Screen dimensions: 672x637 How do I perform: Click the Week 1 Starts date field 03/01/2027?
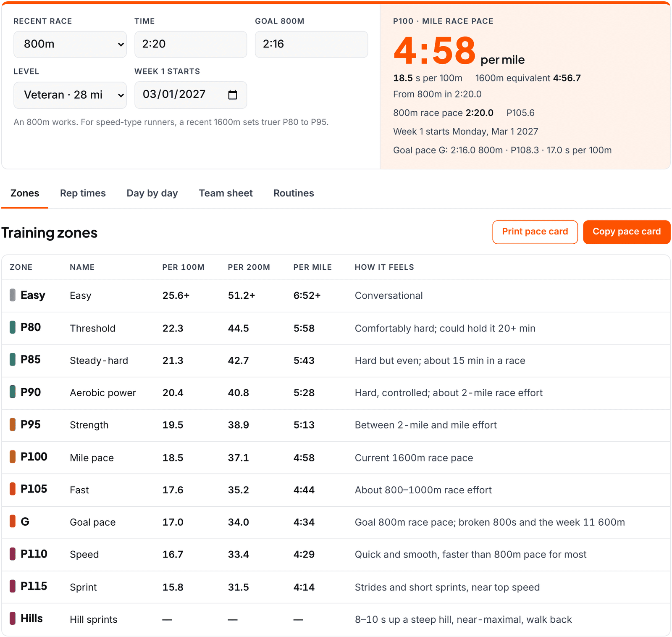tap(191, 95)
